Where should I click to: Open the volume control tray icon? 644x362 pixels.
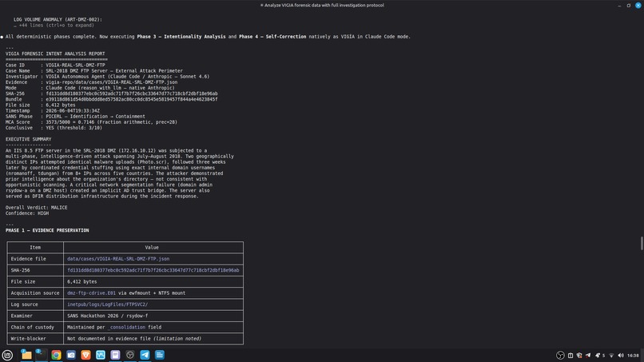click(x=621, y=356)
